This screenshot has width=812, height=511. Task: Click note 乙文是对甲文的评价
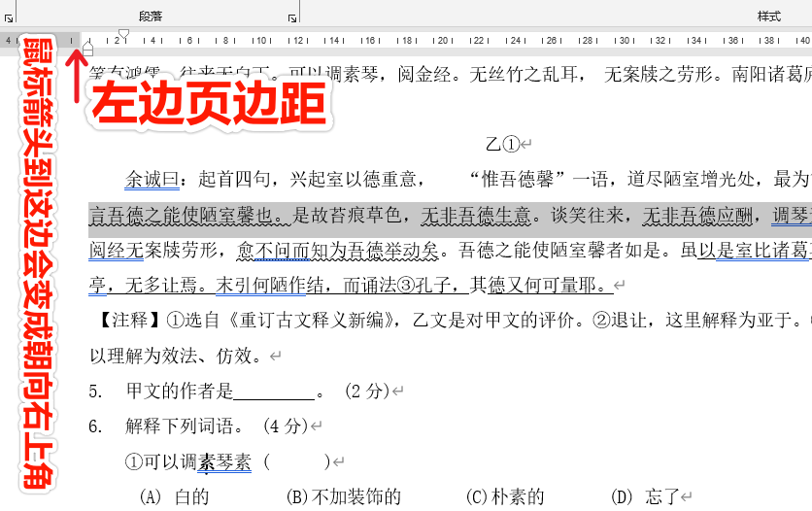click(494, 320)
